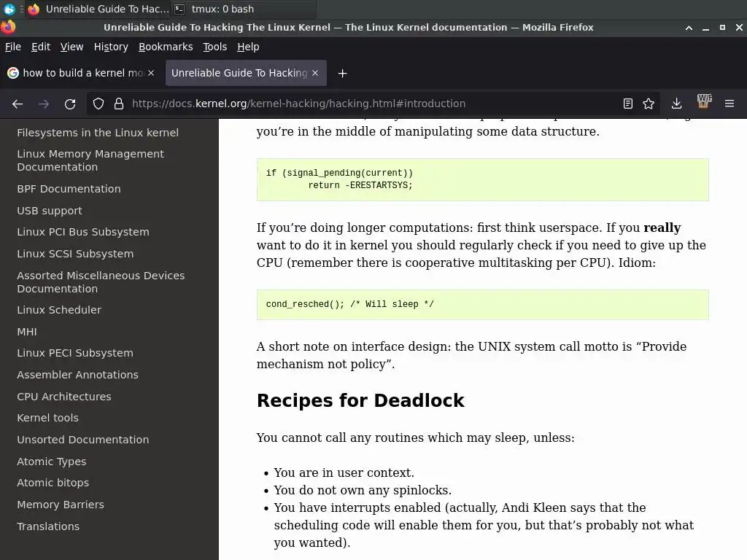The image size is (747, 560).
Task: Toggle Reader View for this page
Action: coord(627,104)
